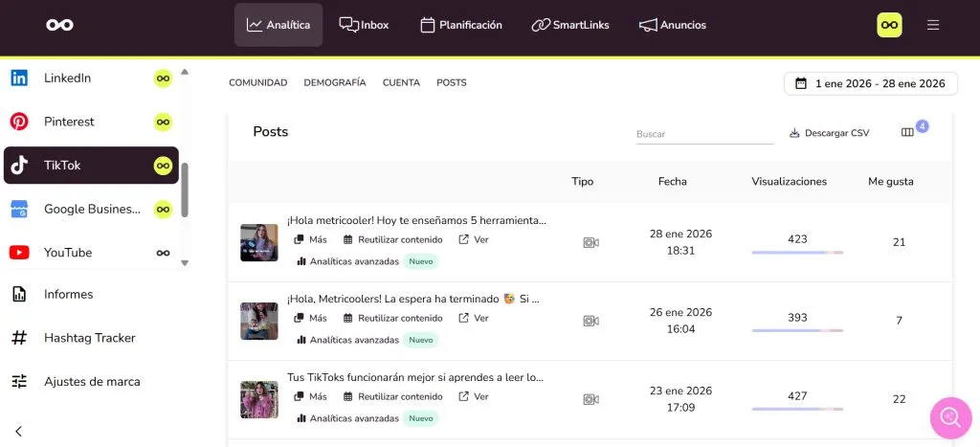Click the YouTube unconnected infinity badge
980x447 pixels.
163,253
